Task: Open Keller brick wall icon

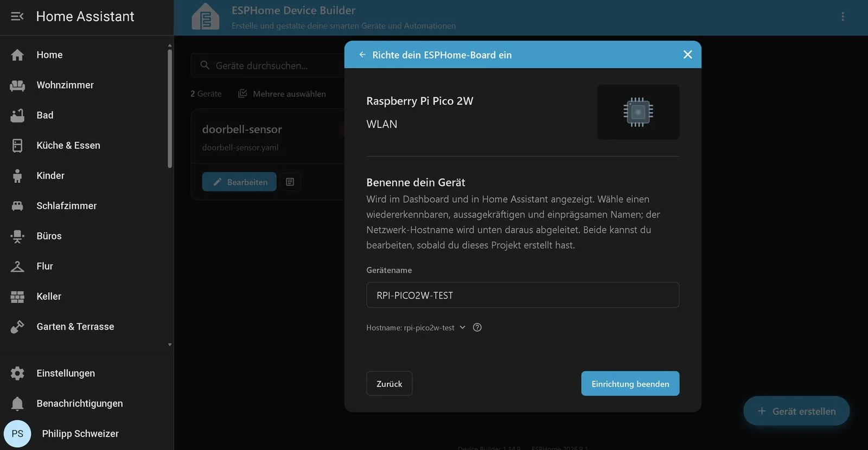Action: 17,297
